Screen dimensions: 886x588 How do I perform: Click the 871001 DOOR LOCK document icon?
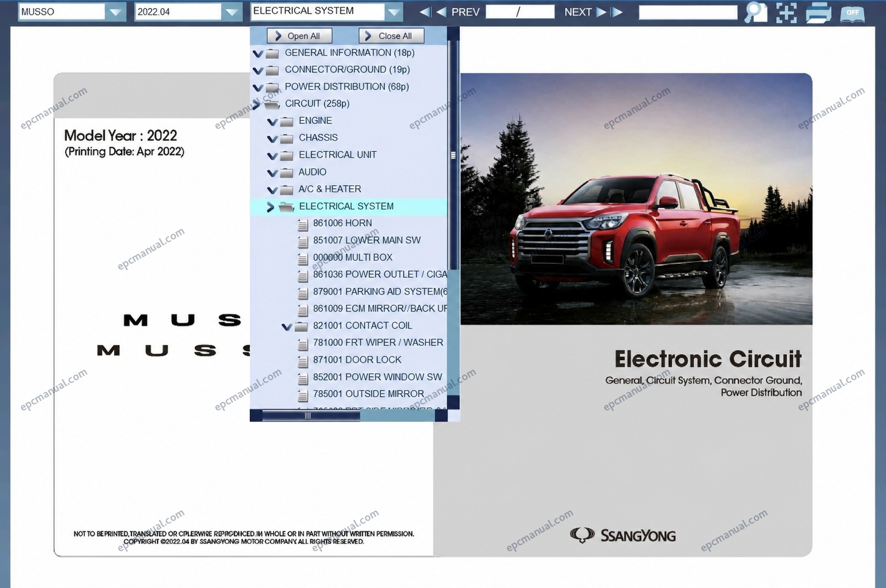(x=303, y=361)
